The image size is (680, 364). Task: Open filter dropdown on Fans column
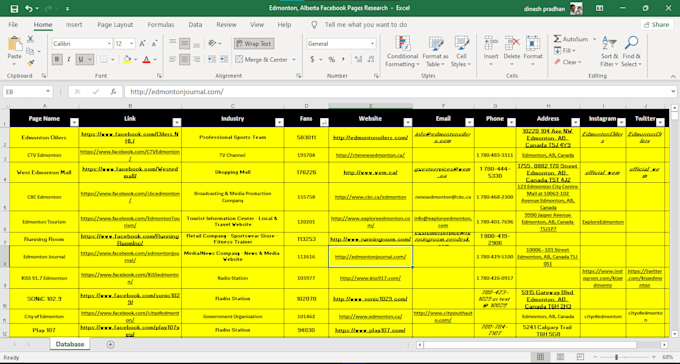(x=324, y=122)
